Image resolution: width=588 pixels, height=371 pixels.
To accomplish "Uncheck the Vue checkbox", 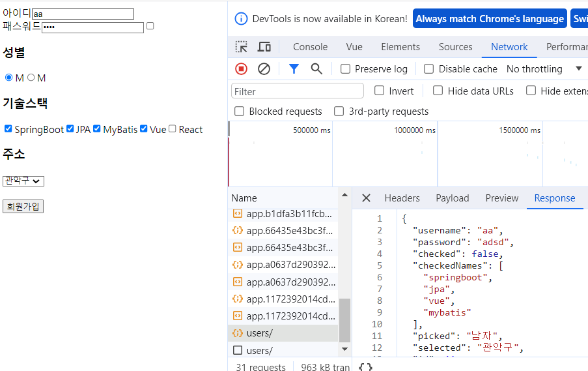I will point(144,129).
